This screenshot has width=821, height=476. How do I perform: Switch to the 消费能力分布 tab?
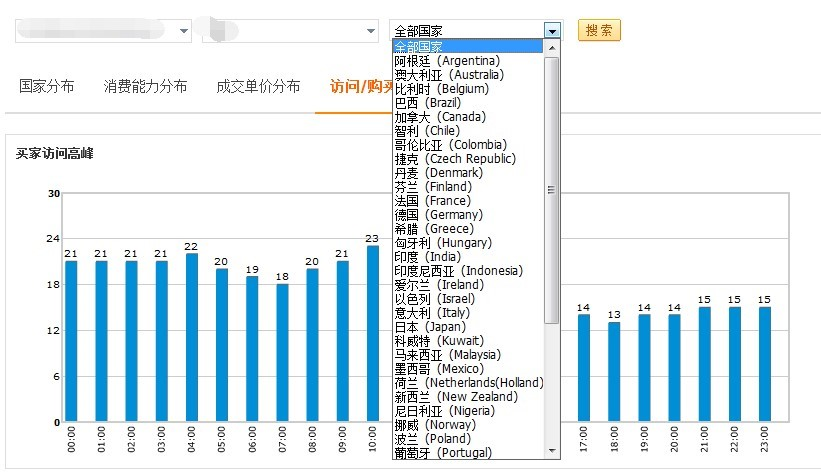145,86
